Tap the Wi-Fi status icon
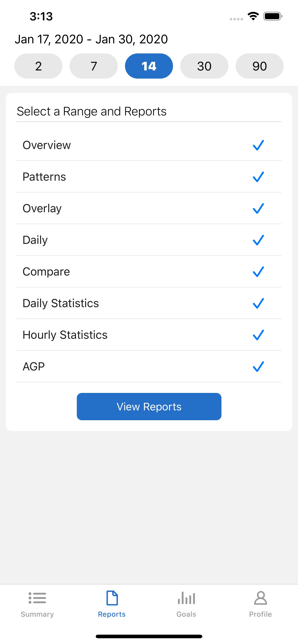The width and height of the screenshot is (298, 644). [253, 16]
